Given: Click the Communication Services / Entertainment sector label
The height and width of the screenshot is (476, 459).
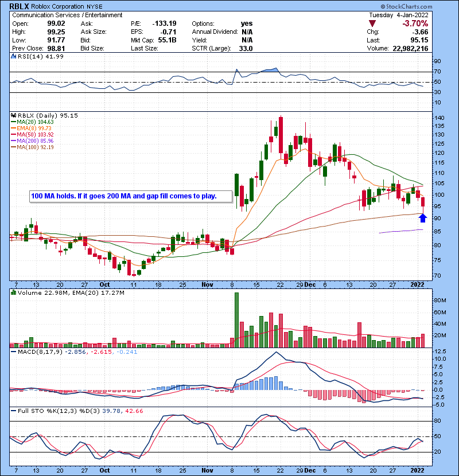Looking at the screenshot, I should pos(67,15).
